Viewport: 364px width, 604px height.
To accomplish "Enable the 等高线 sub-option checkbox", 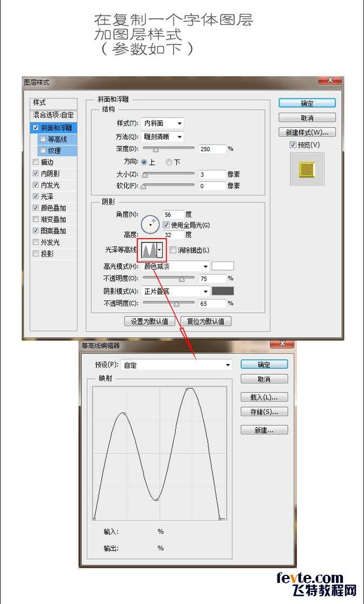I will 43,139.
